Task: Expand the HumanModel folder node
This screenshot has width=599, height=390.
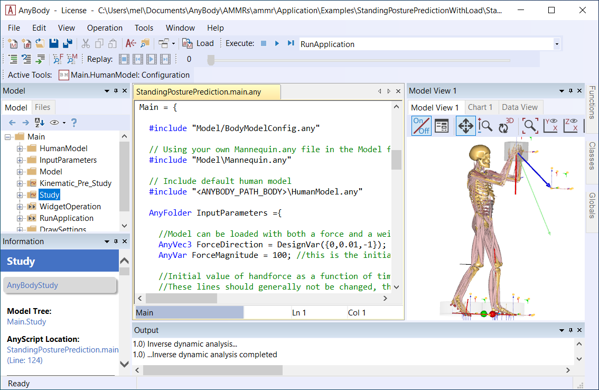Action: 20,148
